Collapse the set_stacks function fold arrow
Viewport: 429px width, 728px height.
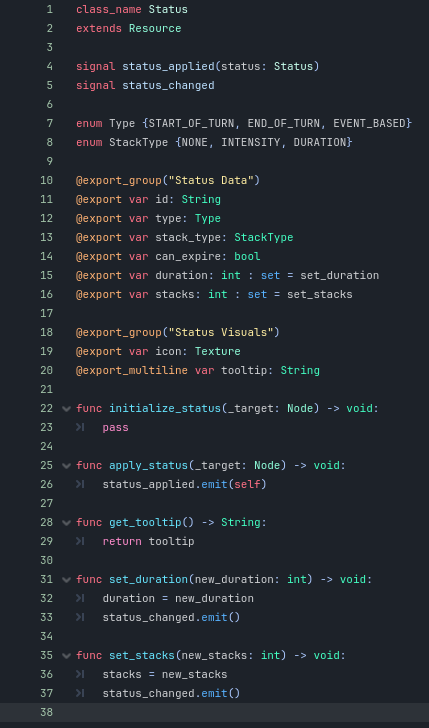pos(66,656)
